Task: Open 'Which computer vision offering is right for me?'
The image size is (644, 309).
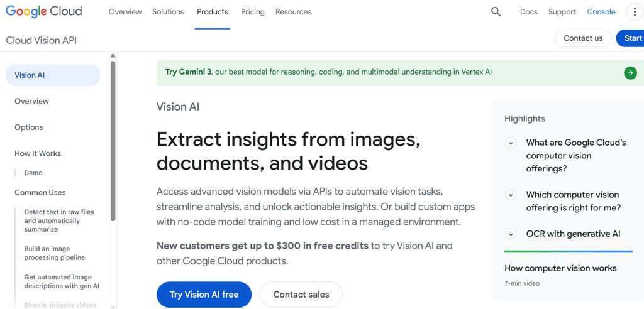Action: tap(574, 201)
